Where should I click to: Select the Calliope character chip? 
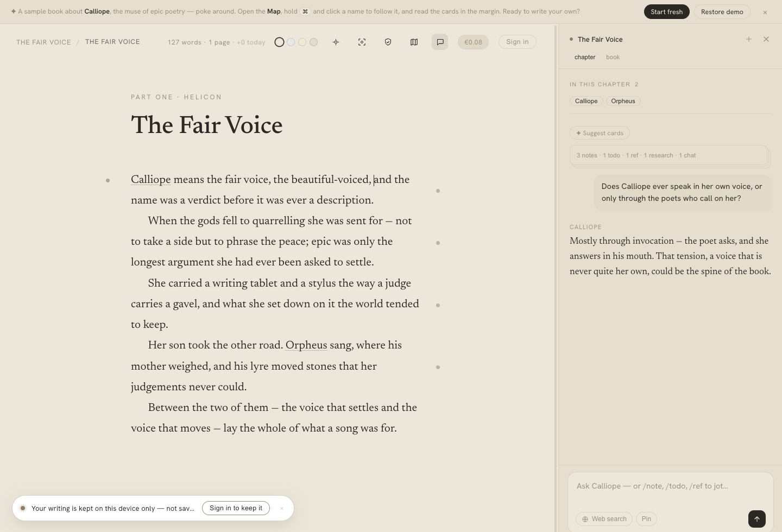586,101
